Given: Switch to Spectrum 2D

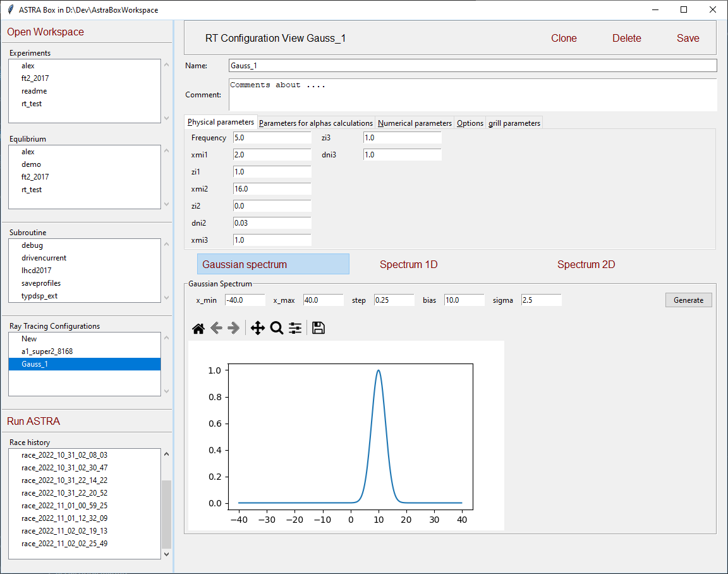Looking at the screenshot, I should tap(586, 265).
